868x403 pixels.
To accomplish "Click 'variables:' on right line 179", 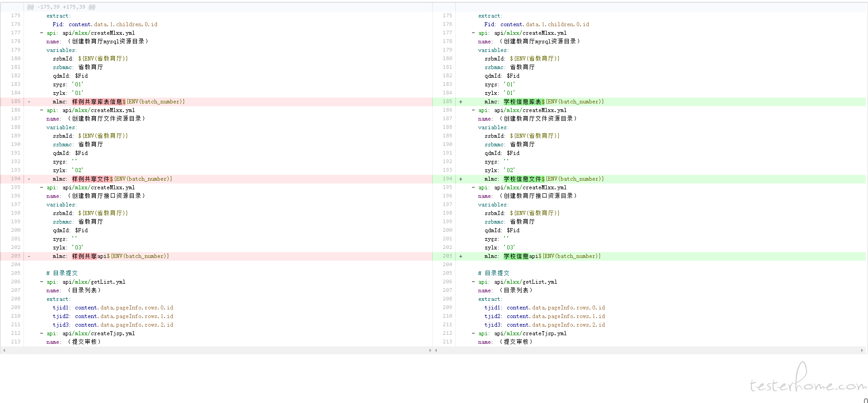I will tap(493, 50).
